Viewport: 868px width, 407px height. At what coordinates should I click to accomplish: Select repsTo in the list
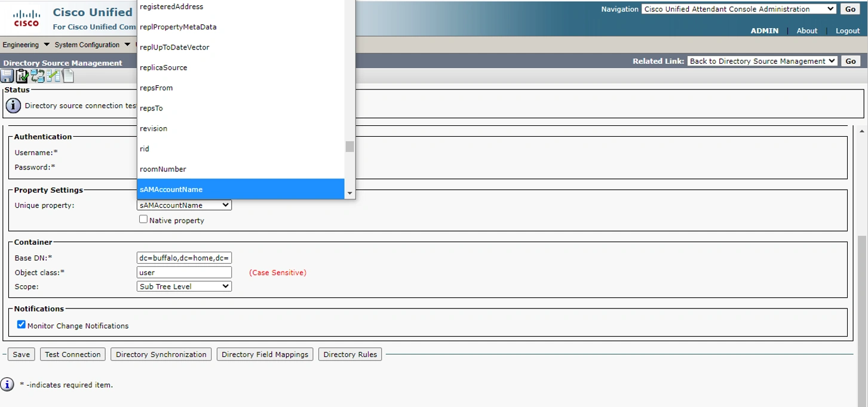[241, 108]
